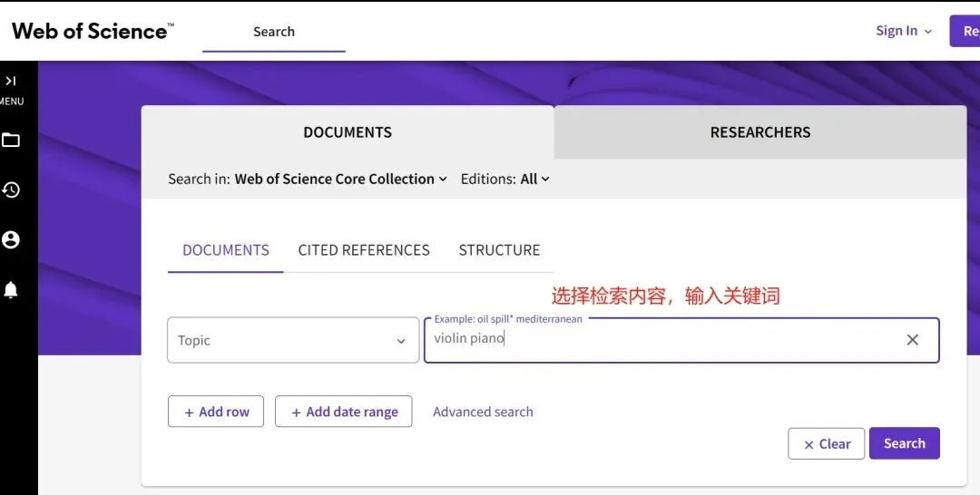
Task: Select the top DOCUMENTS tab
Action: pos(348,132)
